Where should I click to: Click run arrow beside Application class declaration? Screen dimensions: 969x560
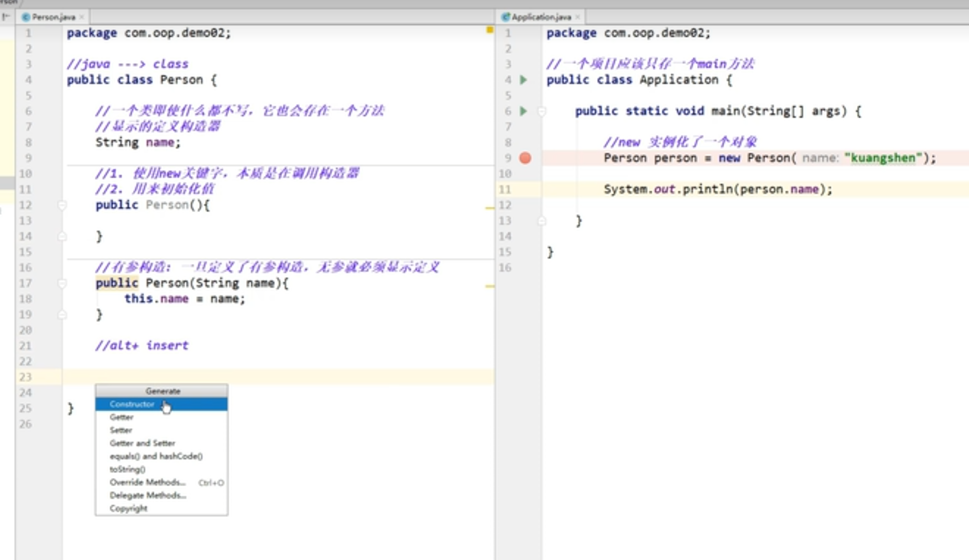pos(523,80)
